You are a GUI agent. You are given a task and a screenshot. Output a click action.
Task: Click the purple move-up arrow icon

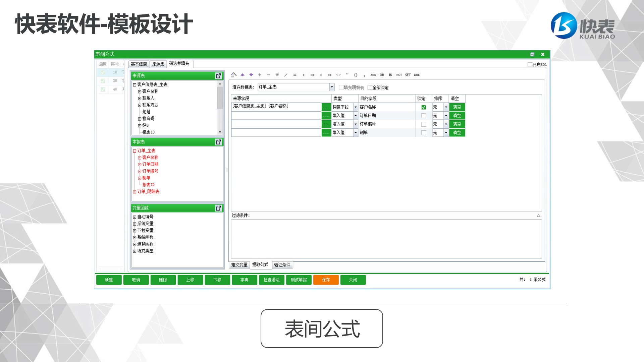click(x=243, y=75)
